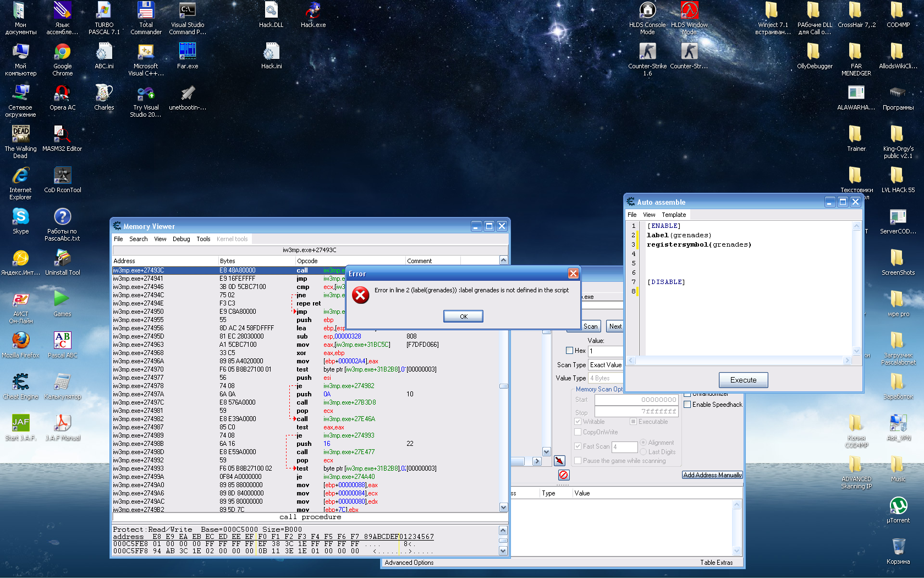Open Total Commander desktop icon
This screenshot has height=578, width=924.
146,18
